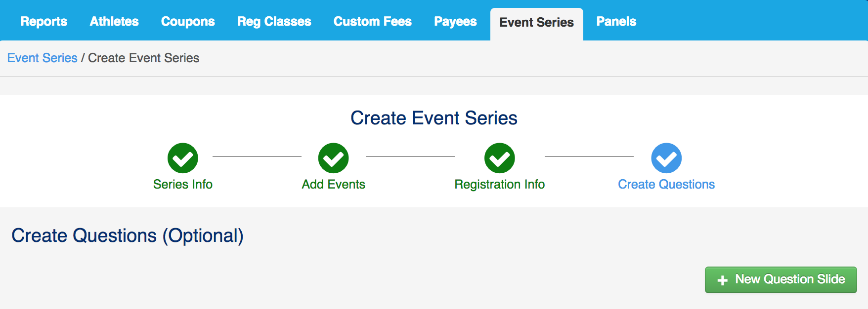
Task: Select the Custom Fees tab
Action: 373,22
